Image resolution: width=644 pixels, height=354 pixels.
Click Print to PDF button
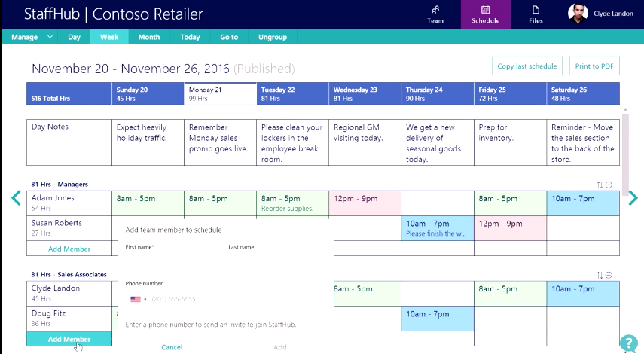point(594,66)
